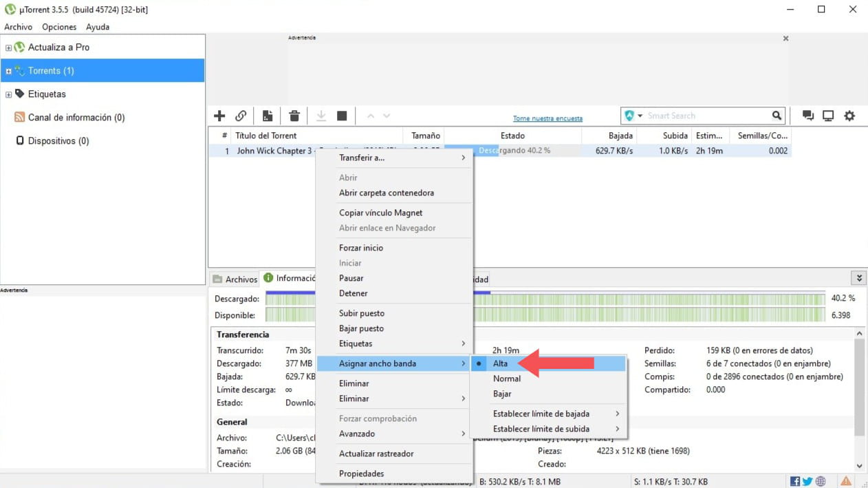Click the orange warning triangle icon
The height and width of the screenshot is (488, 868).
(846, 482)
